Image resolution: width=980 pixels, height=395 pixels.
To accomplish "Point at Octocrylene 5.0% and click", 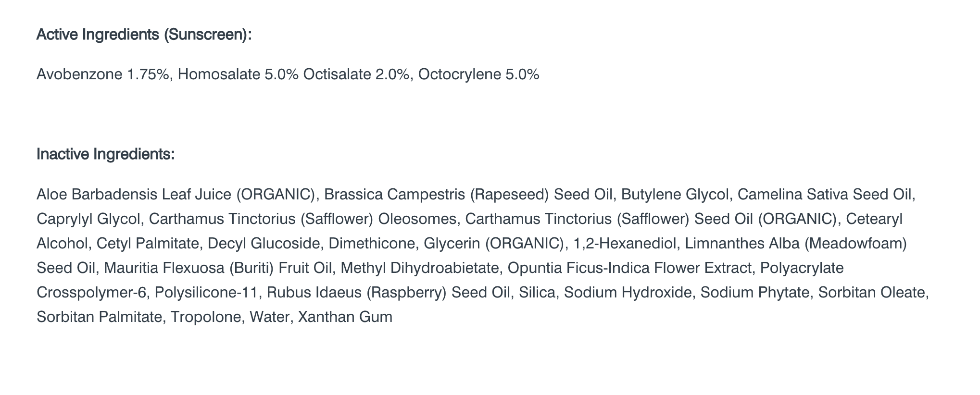I will (x=478, y=74).
